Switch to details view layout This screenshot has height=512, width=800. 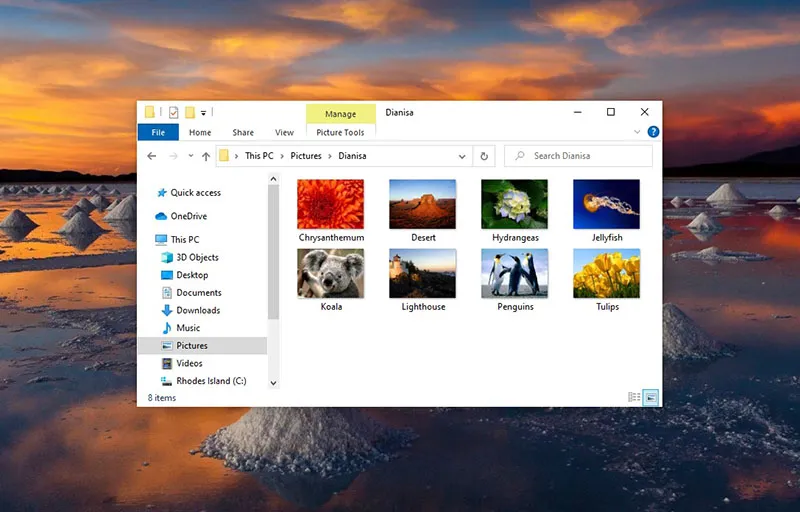[634, 397]
